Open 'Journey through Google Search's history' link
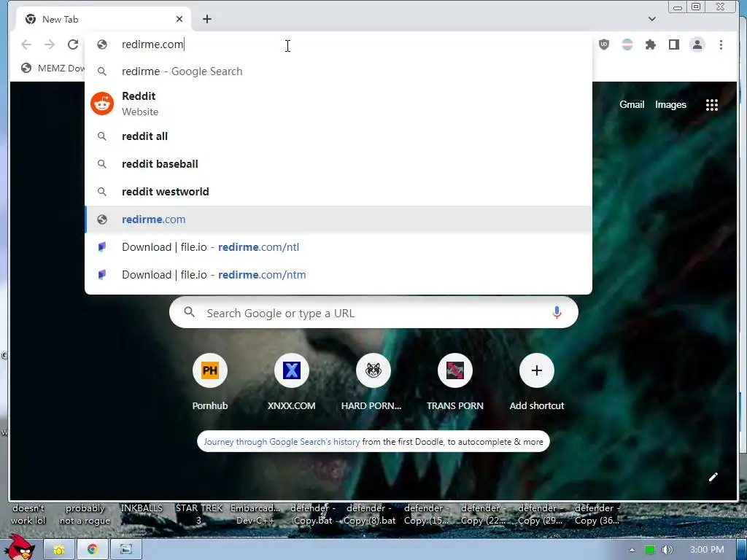747x560 pixels. (x=282, y=442)
